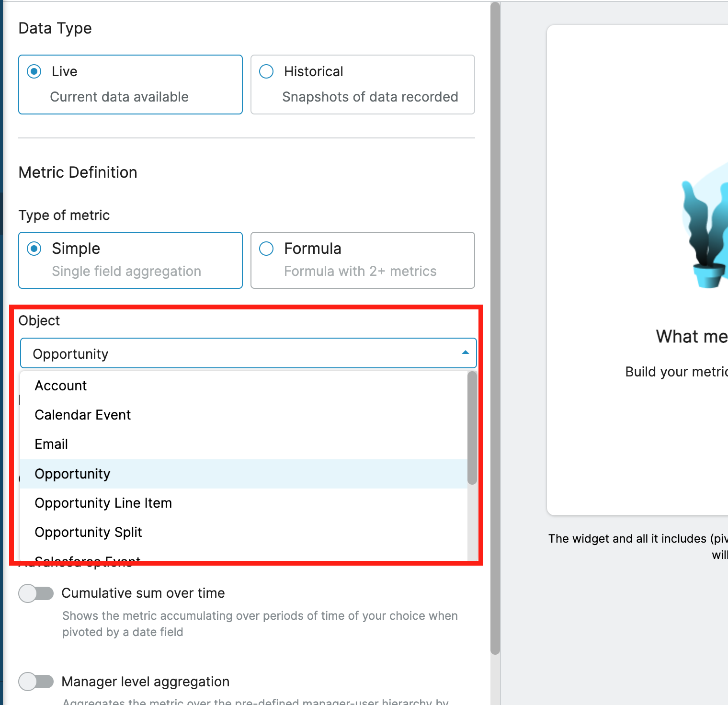Select the Live data type radio button
Screen dimensions: 728x705
point(34,71)
